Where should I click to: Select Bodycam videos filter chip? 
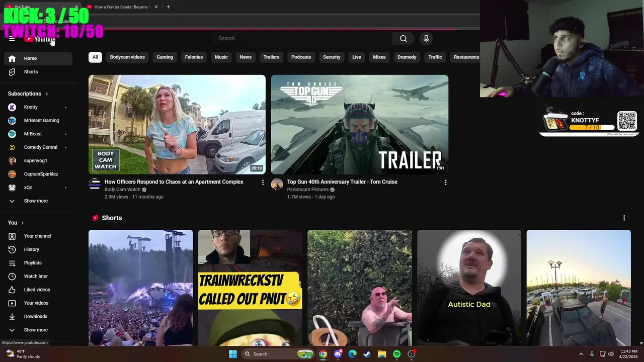(x=127, y=57)
